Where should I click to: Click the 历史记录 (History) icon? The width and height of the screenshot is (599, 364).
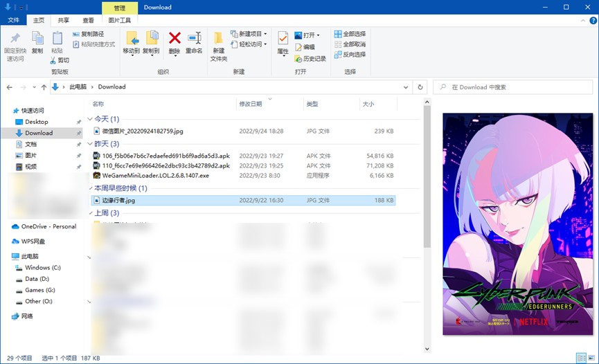tap(298, 59)
